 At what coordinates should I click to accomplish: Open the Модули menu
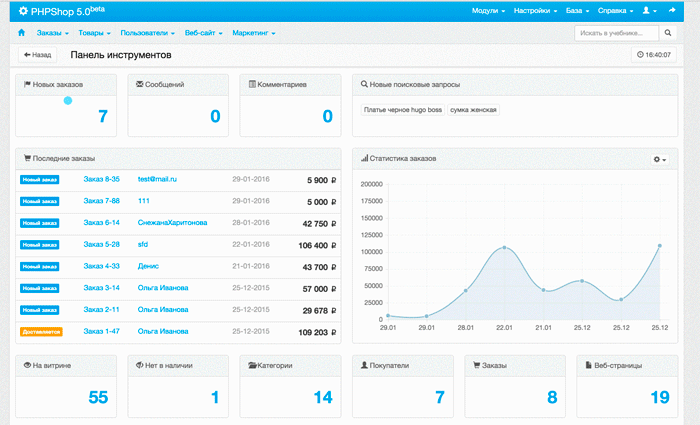(x=488, y=11)
